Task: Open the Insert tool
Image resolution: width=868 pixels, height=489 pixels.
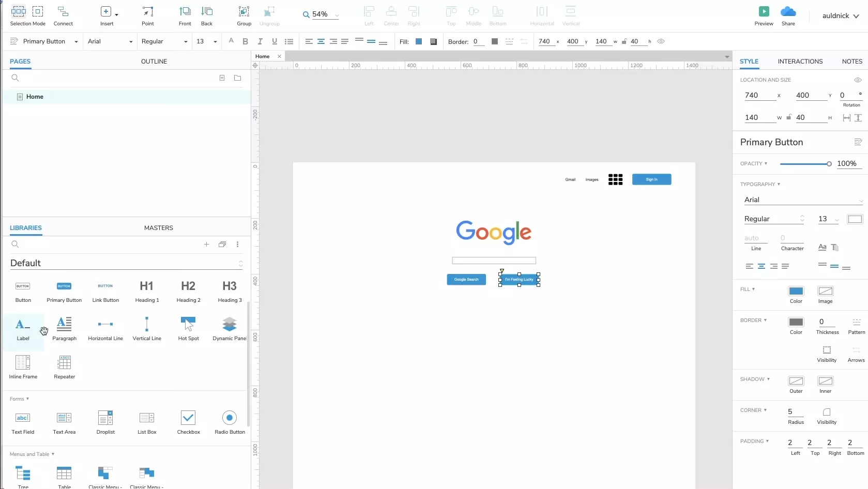Action: pos(108,16)
